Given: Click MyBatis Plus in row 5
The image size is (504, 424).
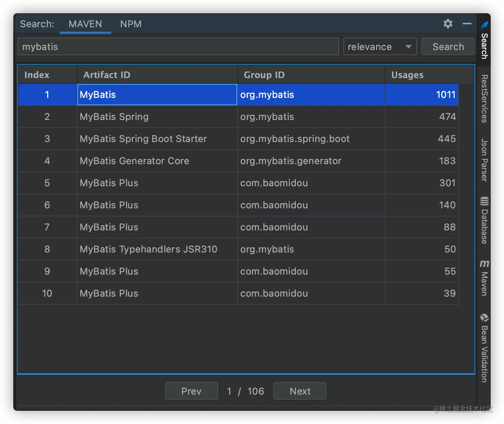Looking at the screenshot, I should coord(157,183).
